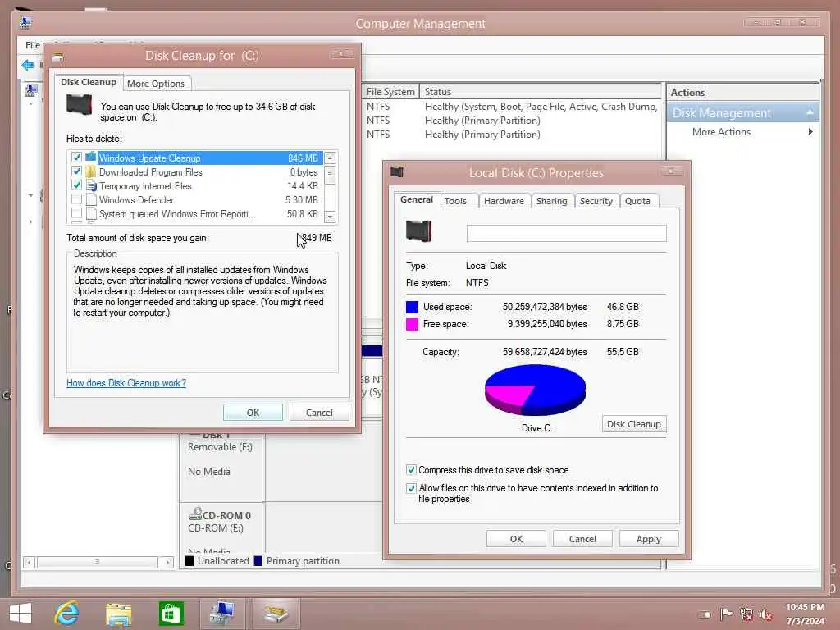Switch to Disk Cleanup taskbar icon
840x630 pixels.
pos(276,614)
